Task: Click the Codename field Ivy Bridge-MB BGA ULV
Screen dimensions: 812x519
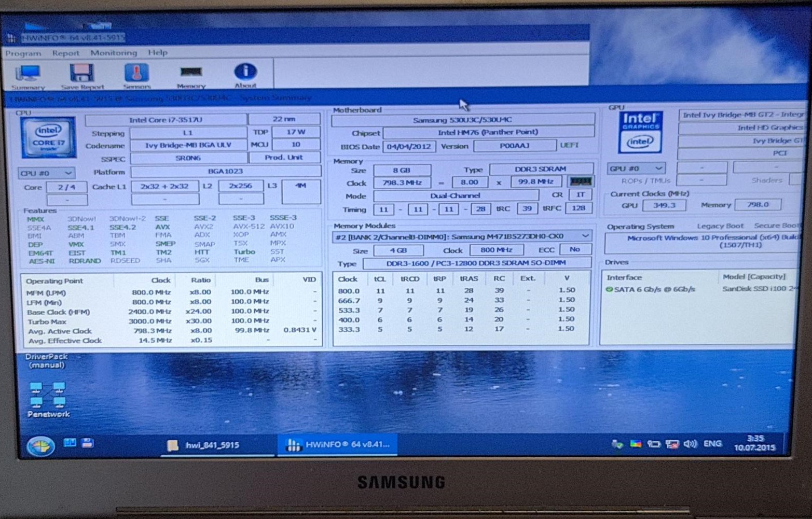Action: pos(188,145)
